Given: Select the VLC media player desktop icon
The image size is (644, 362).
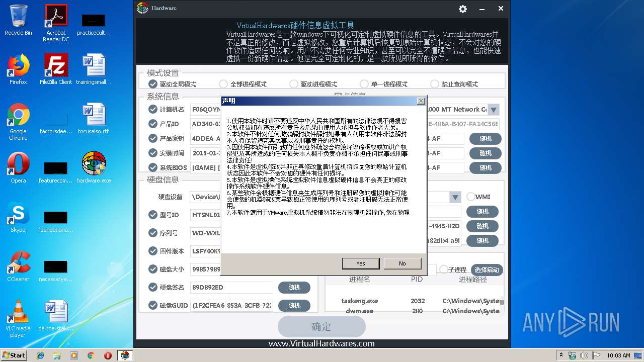Looking at the screenshot, I should tap(18, 319).
